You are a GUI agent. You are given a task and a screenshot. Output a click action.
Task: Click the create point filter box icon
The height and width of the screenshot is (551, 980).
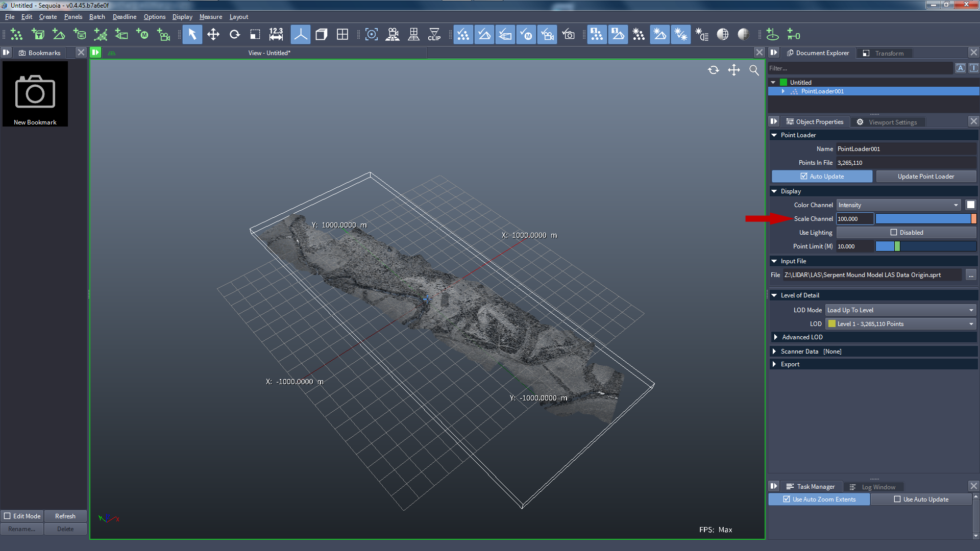click(38, 35)
